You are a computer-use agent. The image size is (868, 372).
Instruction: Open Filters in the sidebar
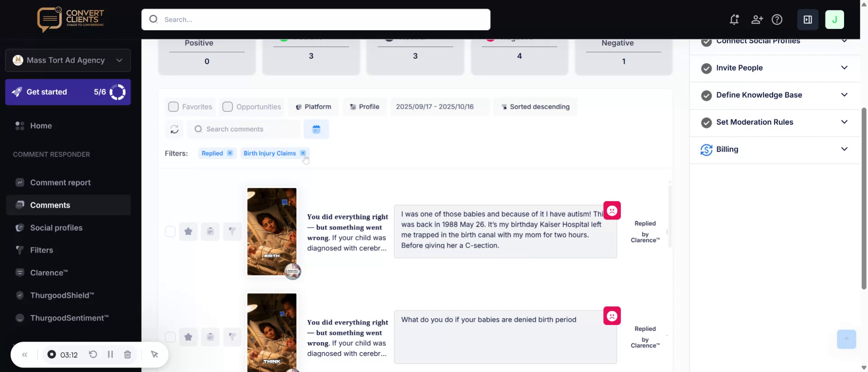(x=68, y=250)
